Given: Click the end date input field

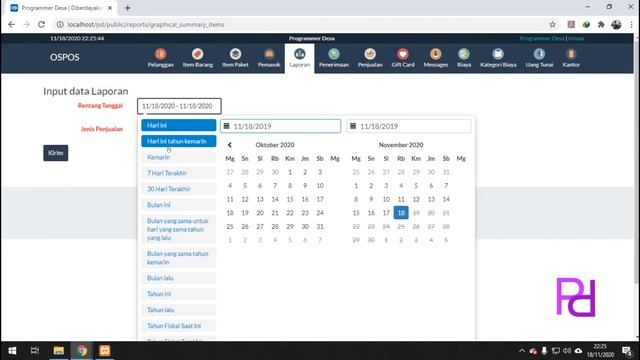Looking at the screenshot, I should (x=409, y=126).
